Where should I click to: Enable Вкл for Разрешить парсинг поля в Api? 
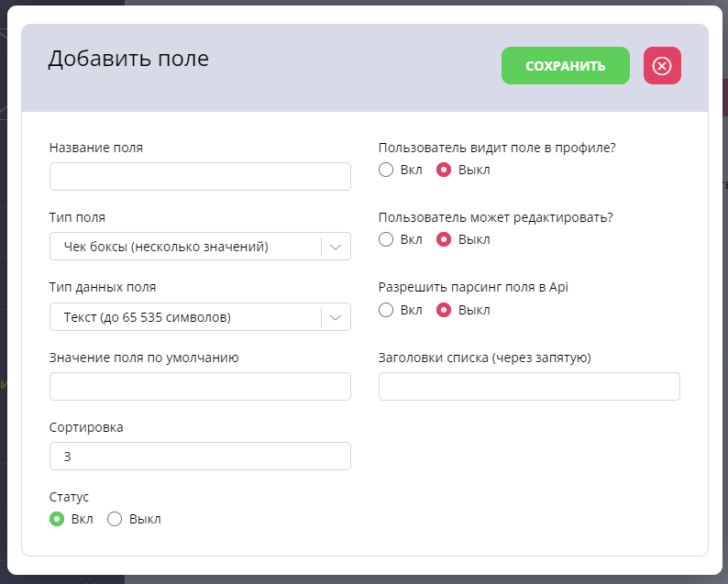(386, 310)
